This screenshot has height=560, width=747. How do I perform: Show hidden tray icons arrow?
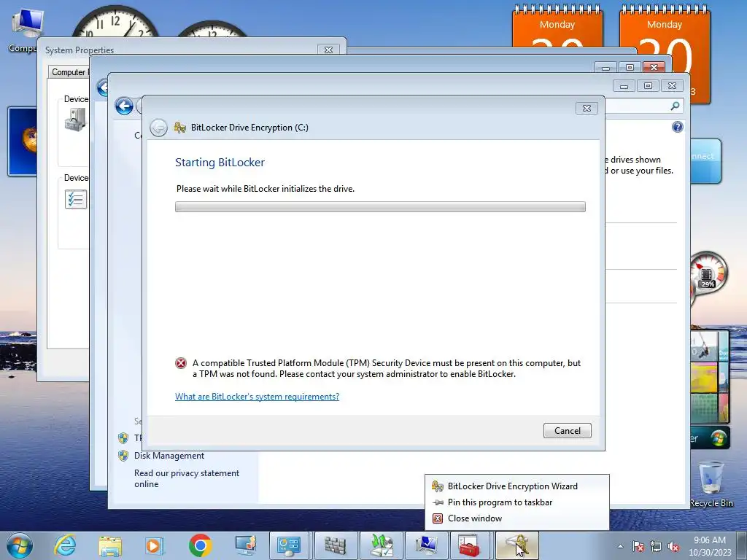[x=620, y=546]
